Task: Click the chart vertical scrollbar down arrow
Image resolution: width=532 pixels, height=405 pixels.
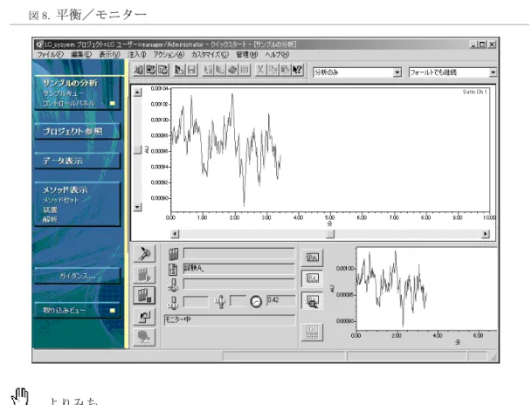Action: point(137,207)
